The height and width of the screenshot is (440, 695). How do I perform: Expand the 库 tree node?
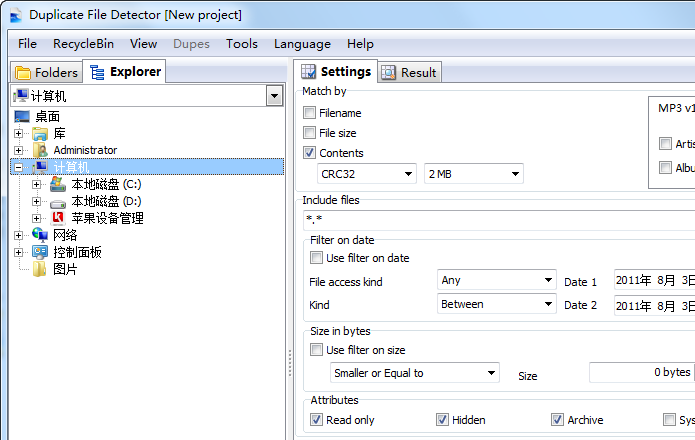[x=18, y=133]
